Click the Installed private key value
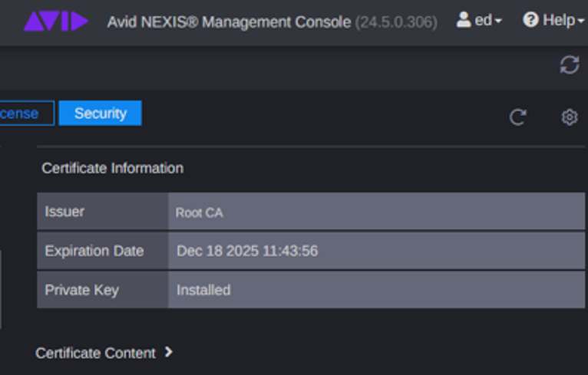Viewport: 588px width, 375px height. [203, 290]
